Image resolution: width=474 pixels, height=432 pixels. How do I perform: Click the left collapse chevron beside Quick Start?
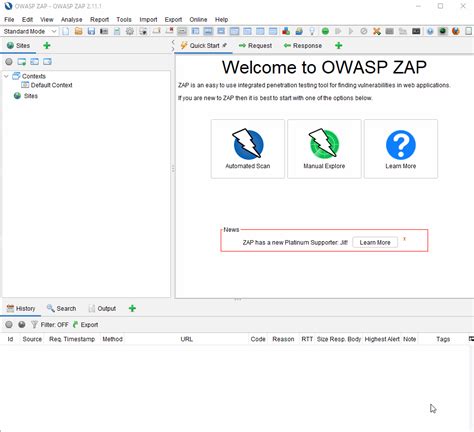(173, 42)
